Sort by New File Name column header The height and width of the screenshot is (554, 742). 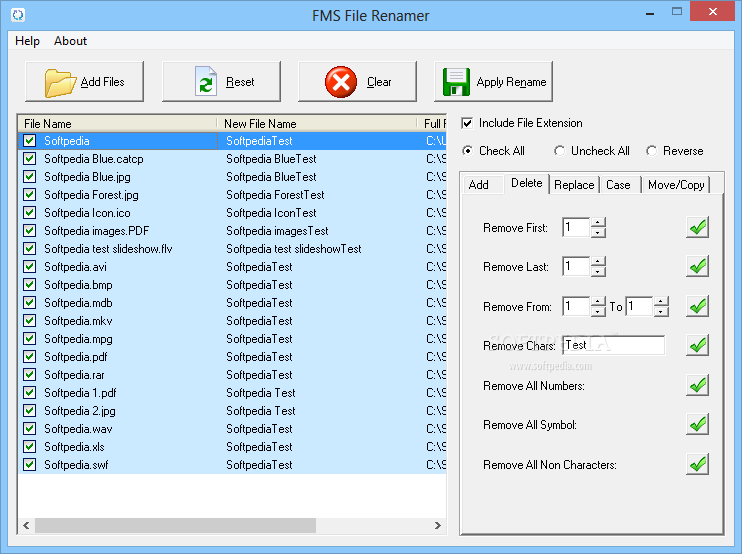point(317,123)
